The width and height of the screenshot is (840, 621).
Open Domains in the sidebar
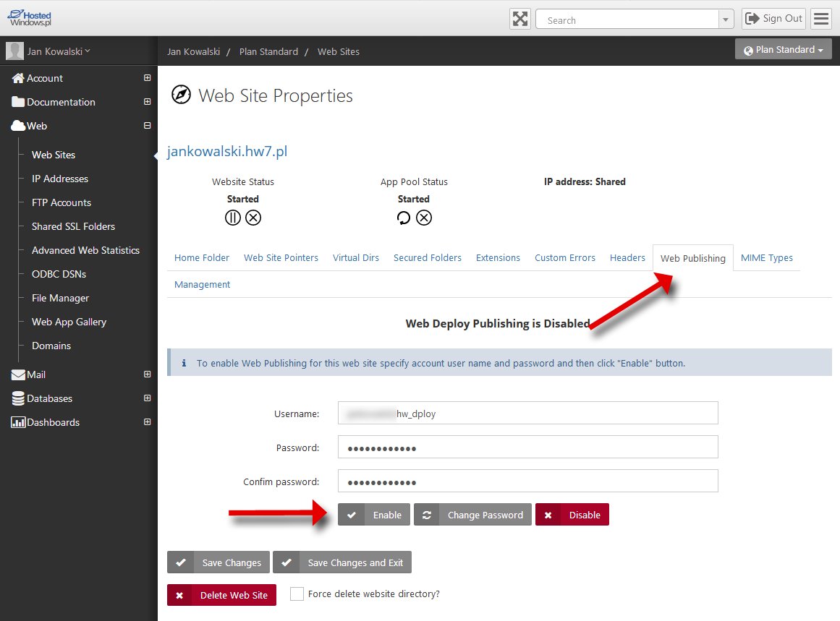point(51,346)
